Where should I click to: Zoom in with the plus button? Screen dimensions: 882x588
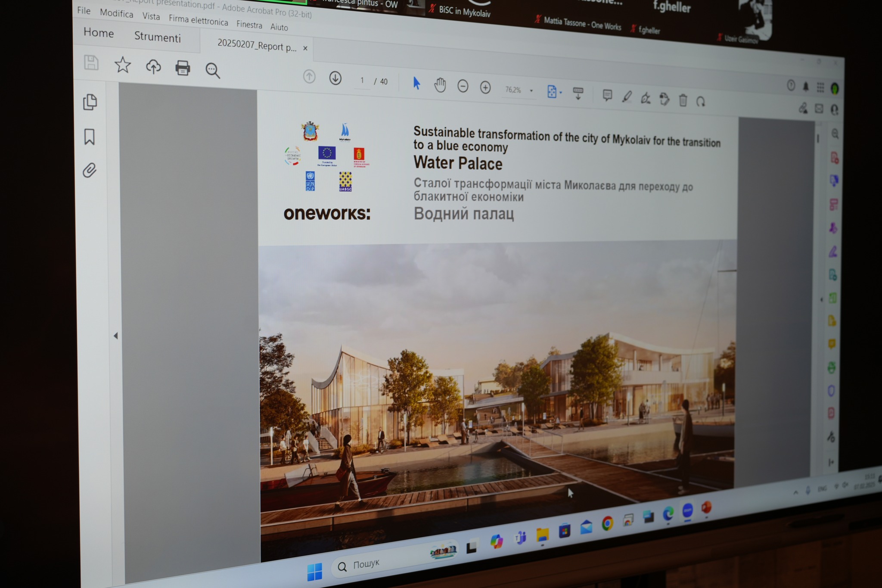(x=485, y=88)
